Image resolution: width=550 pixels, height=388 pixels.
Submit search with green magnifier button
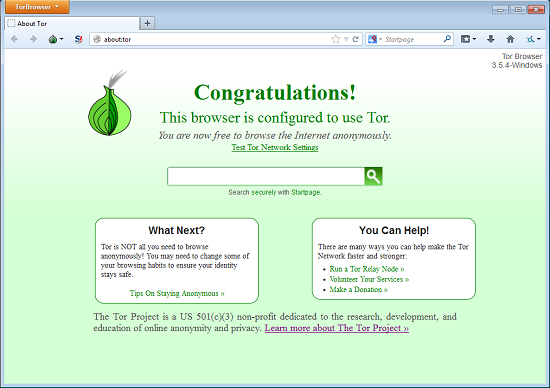click(373, 176)
